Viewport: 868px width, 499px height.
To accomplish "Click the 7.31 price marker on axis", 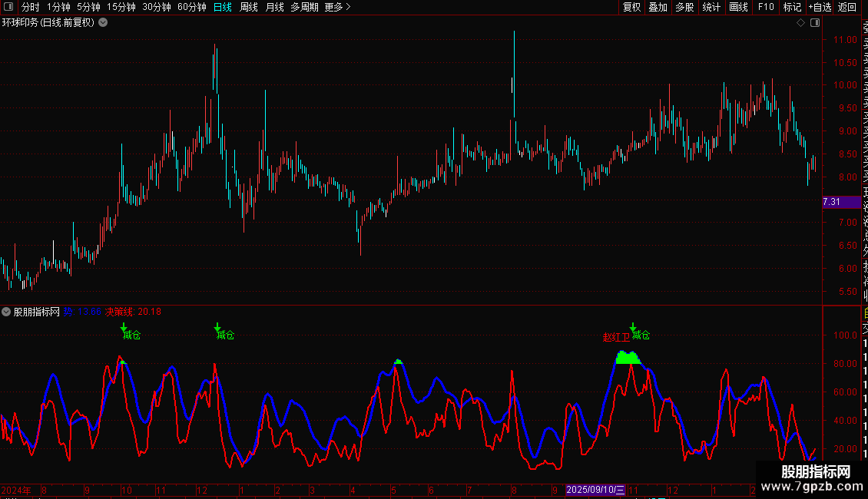I will tap(841, 202).
